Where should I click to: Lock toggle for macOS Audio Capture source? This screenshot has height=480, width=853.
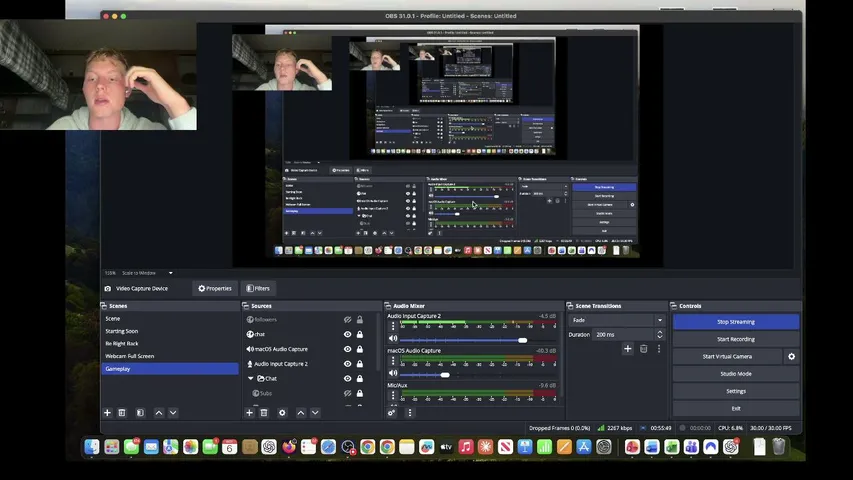[360, 349]
